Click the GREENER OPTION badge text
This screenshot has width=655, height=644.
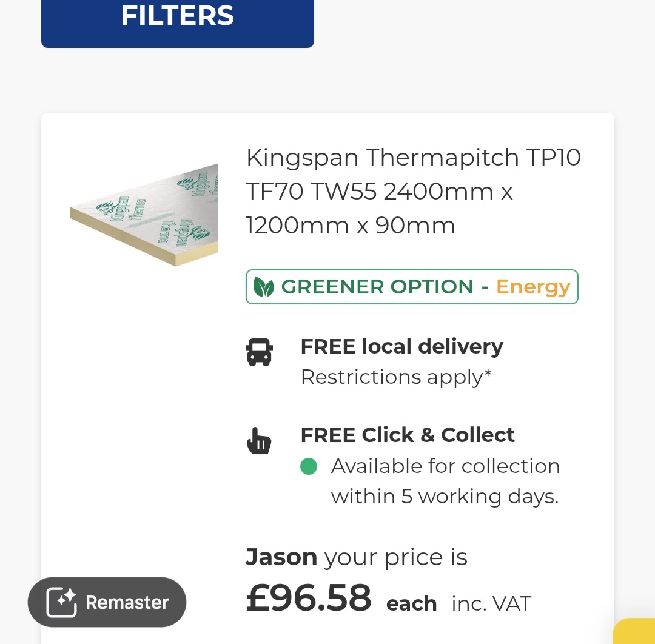coord(377,287)
